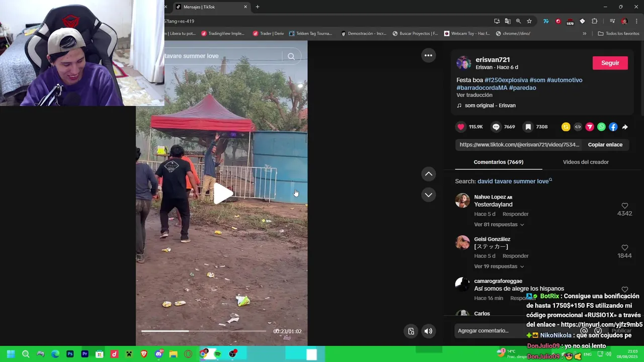The width and height of the screenshot is (644, 362).
Task: Send to friends with the red paper-plane icon
Action: click(590, 127)
